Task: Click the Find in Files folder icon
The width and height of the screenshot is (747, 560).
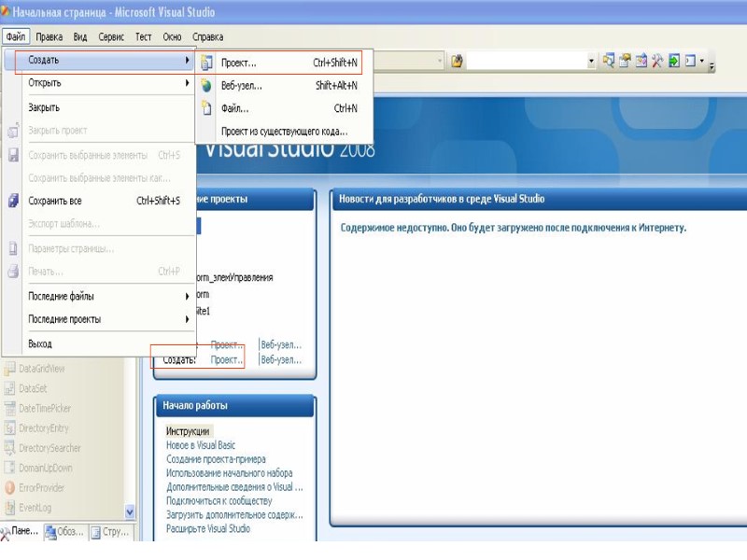Action: coord(457,61)
